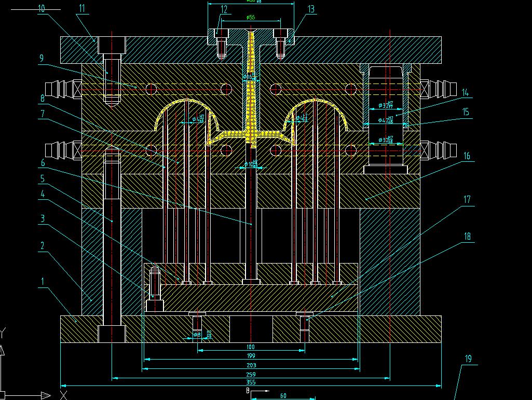Select part number label 5
The image size is (532, 400).
click(x=43, y=178)
